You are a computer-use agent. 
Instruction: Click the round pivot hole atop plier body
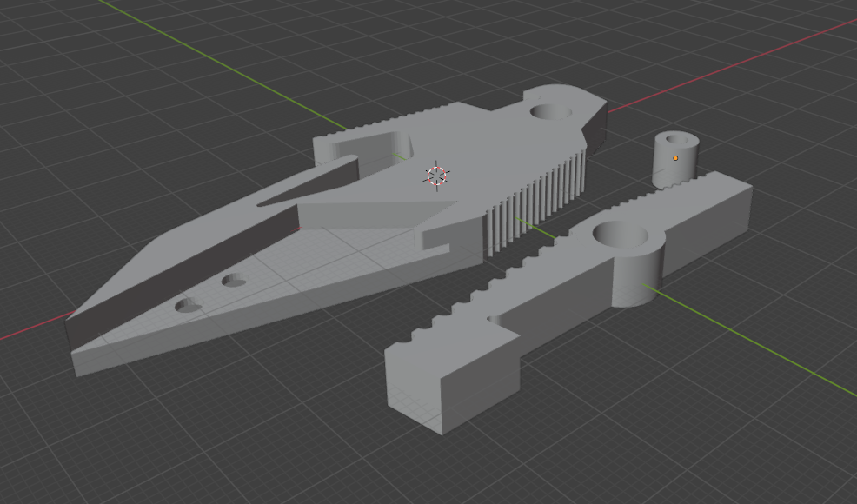tap(550, 112)
